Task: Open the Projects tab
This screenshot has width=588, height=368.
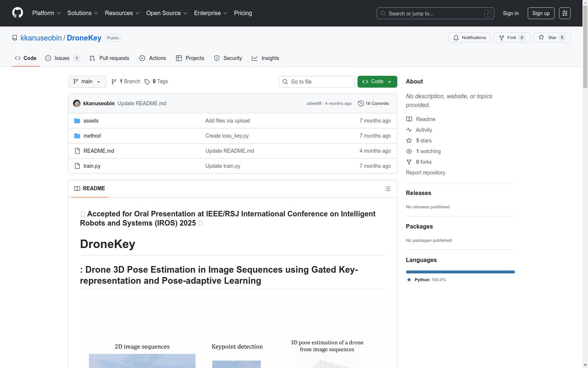Action: 190,58
